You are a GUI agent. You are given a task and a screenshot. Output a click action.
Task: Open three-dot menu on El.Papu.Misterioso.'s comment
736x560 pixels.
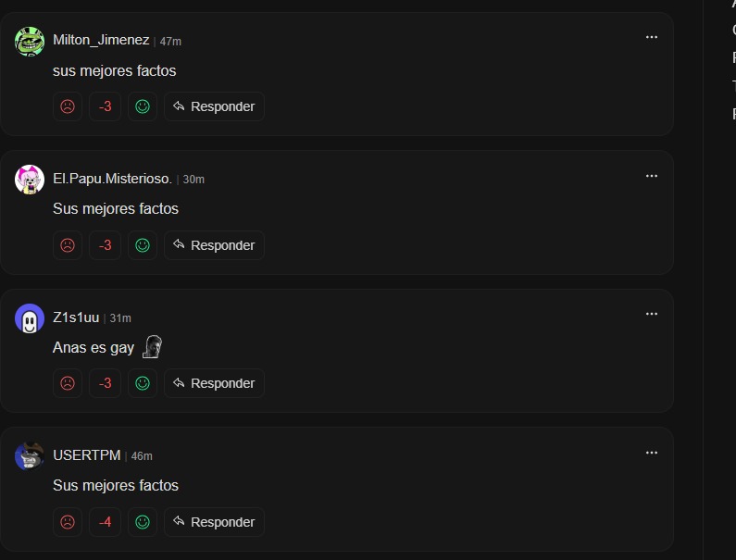click(x=652, y=176)
